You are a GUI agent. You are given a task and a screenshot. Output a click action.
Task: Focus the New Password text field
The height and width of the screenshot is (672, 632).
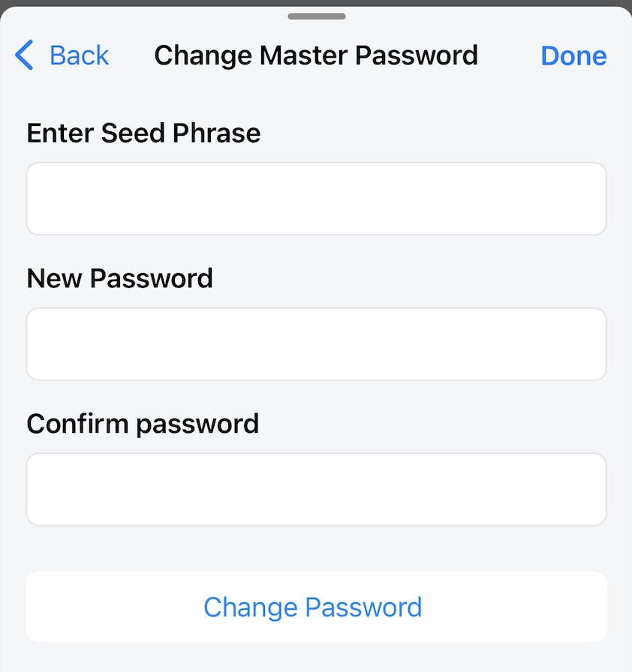pyautogui.click(x=316, y=344)
